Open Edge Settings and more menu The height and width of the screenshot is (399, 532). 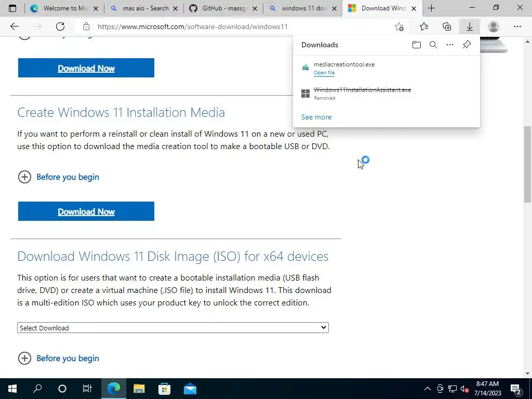click(517, 26)
